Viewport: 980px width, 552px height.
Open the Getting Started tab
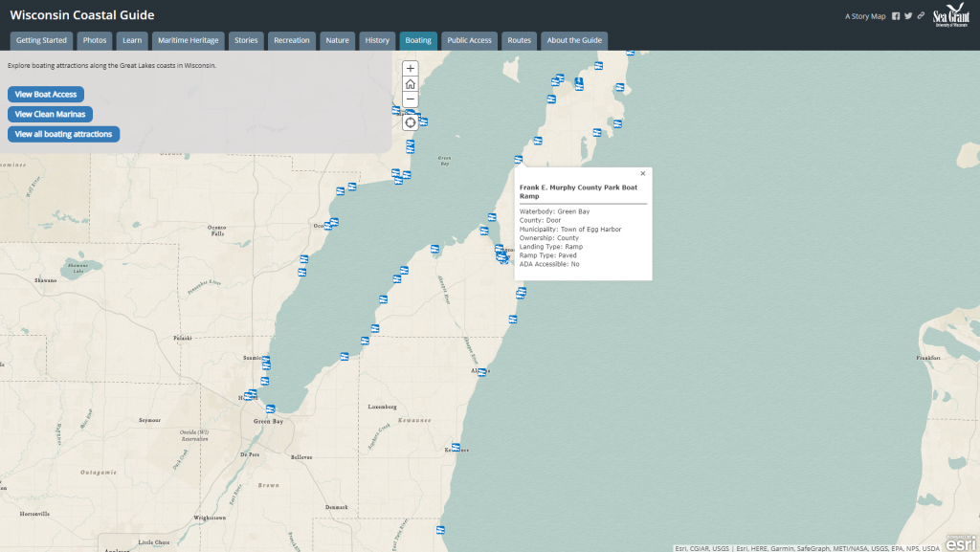tap(41, 40)
